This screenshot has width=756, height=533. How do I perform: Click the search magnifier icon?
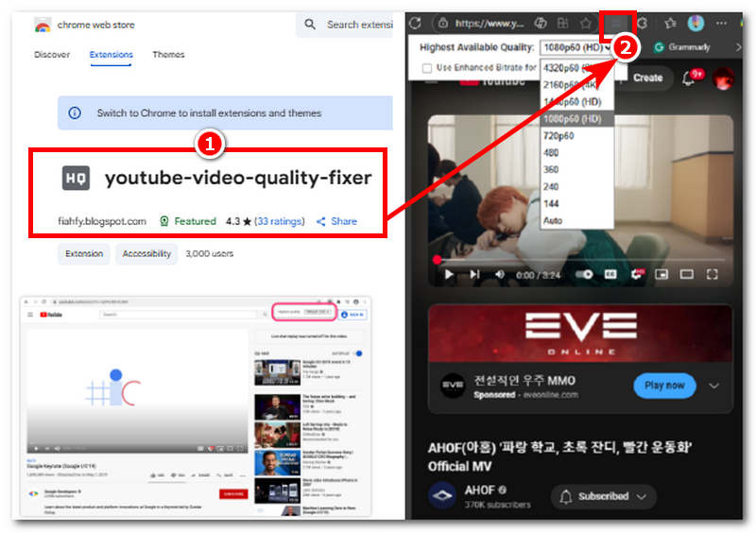[310, 25]
